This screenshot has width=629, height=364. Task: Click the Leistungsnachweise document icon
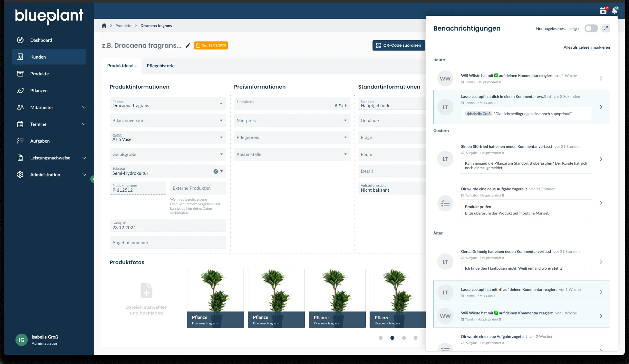coord(20,158)
